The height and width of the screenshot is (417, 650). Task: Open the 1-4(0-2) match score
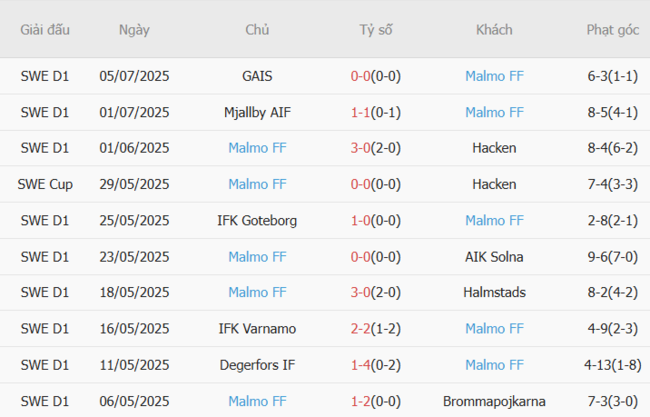pos(376,364)
